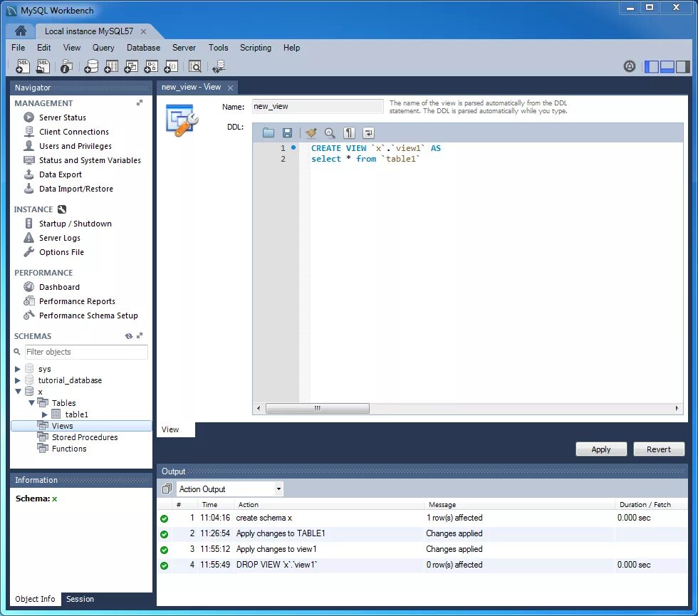
Task: Select Local instance MySQL57 tab
Action: [x=88, y=31]
